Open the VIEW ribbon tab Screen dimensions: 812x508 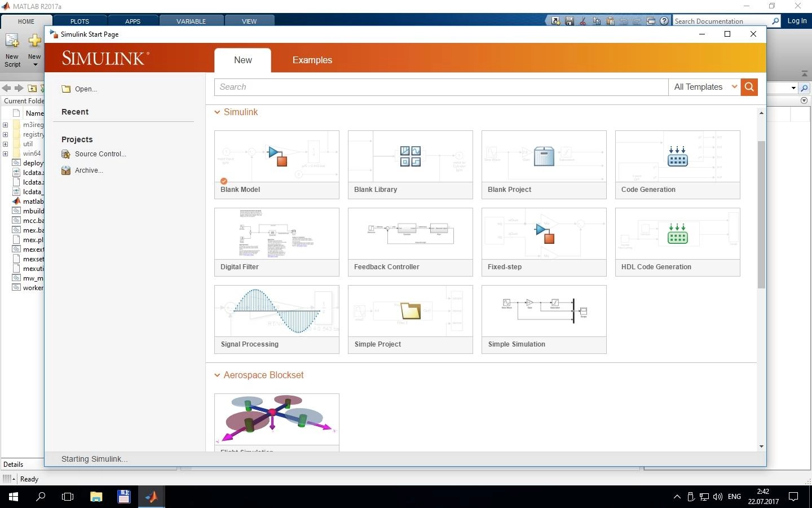pyautogui.click(x=249, y=21)
